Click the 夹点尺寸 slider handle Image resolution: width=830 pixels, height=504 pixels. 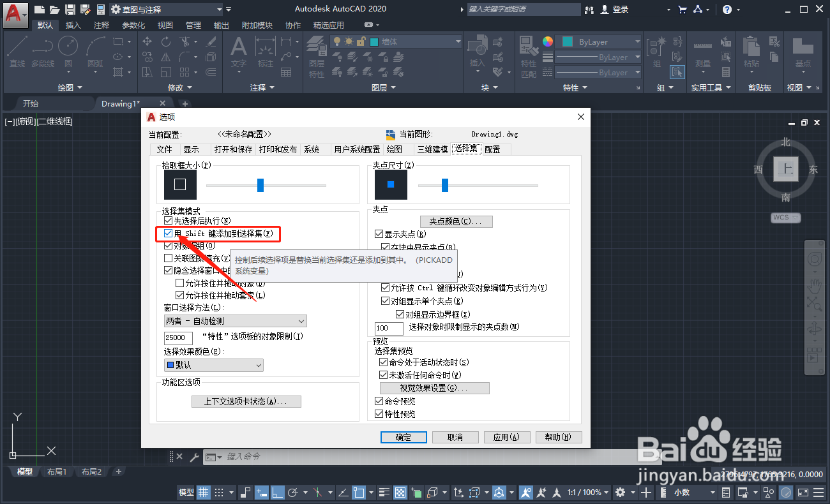click(x=445, y=185)
